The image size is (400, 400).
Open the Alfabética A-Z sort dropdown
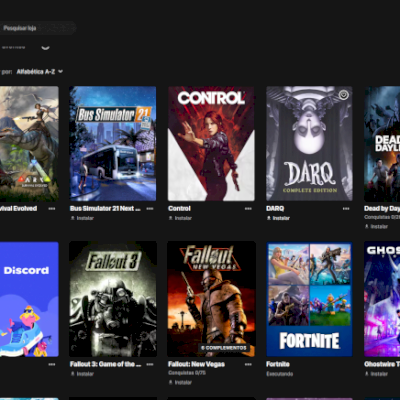click(40, 72)
